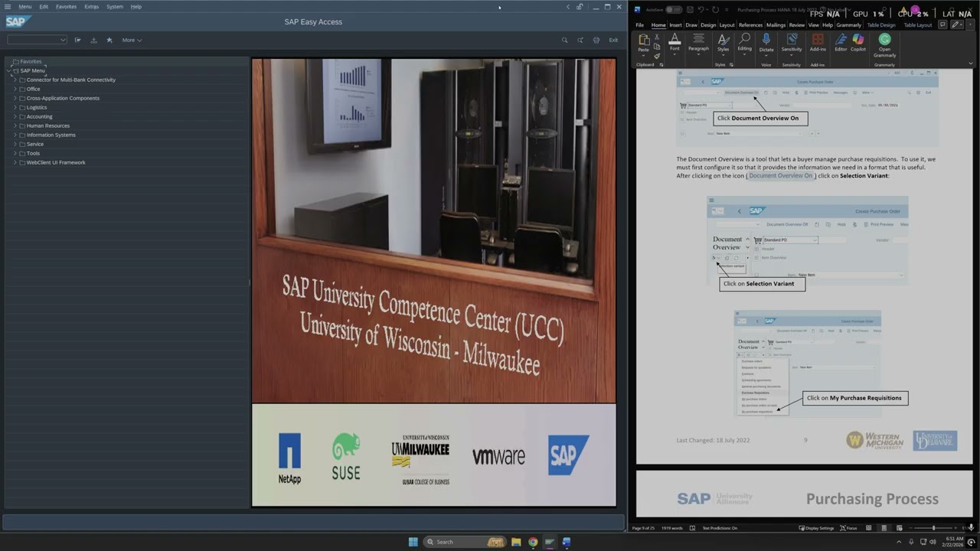Click the Word save icon
Screen dimensions: 980x551
(689, 10)
